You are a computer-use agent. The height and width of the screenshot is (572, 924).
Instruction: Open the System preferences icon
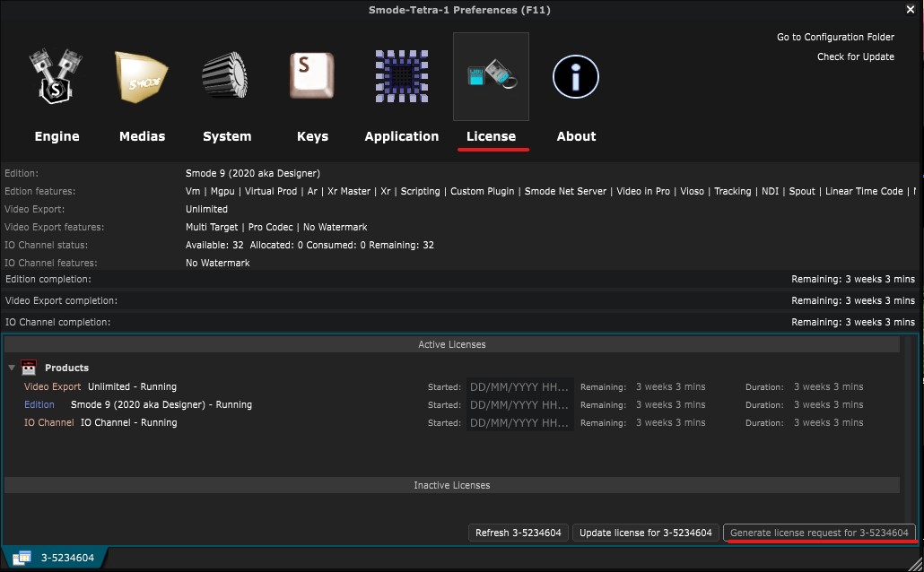click(225, 75)
